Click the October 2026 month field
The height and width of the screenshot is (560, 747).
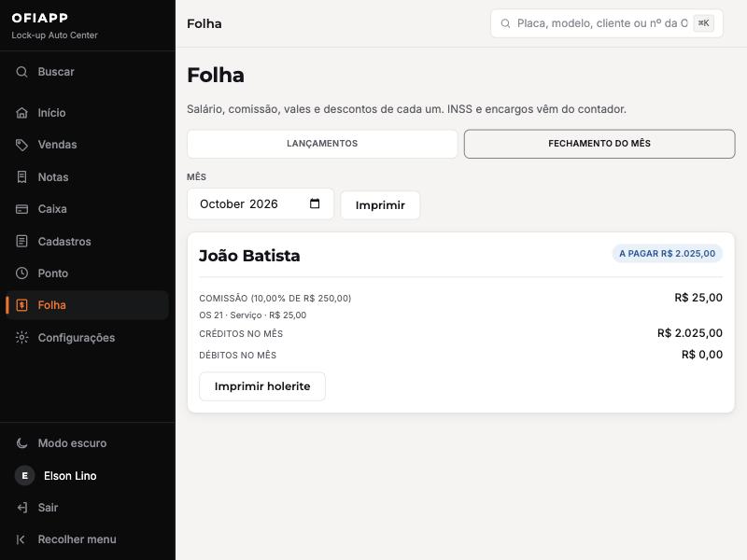tap(261, 203)
